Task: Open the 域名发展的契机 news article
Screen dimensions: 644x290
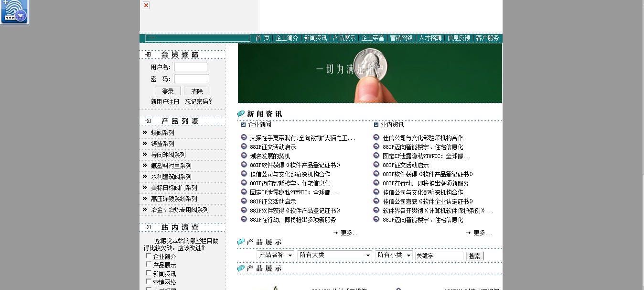Action: coord(270,156)
